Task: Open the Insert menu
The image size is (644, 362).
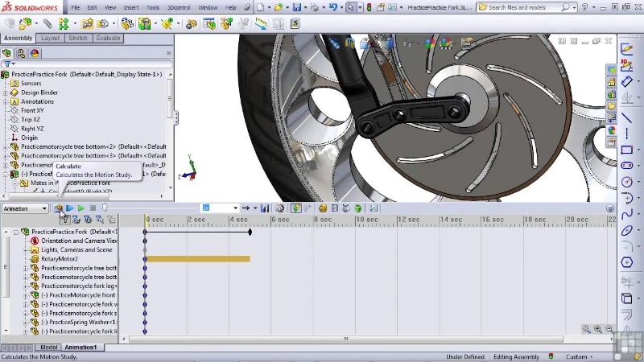Action: click(x=130, y=7)
